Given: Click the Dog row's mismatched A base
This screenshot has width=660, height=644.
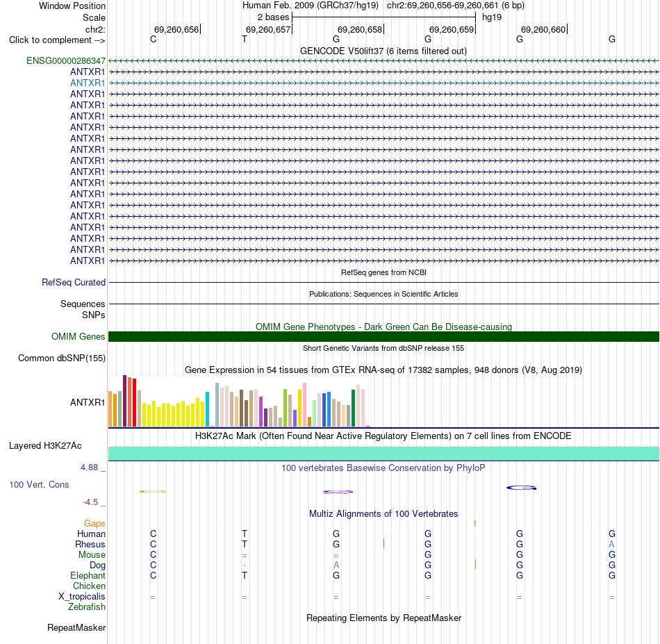Looking at the screenshot, I should pyautogui.click(x=336, y=565).
